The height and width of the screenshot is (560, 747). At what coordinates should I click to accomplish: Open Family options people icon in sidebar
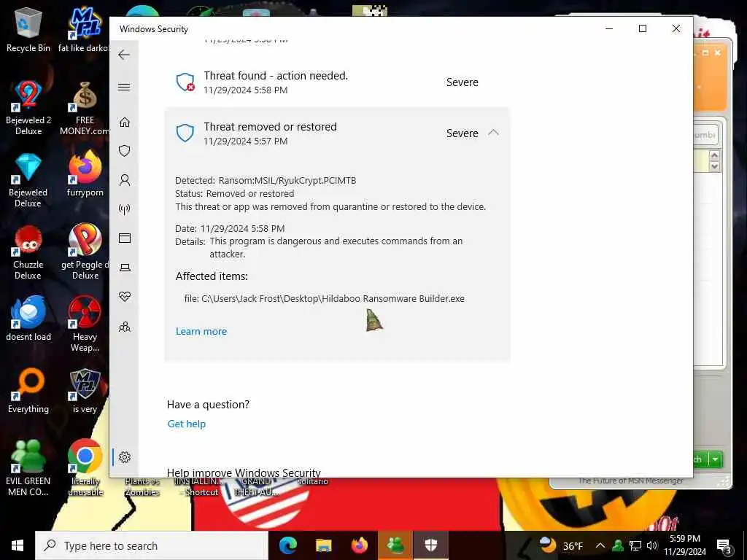[x=124, y=327]
